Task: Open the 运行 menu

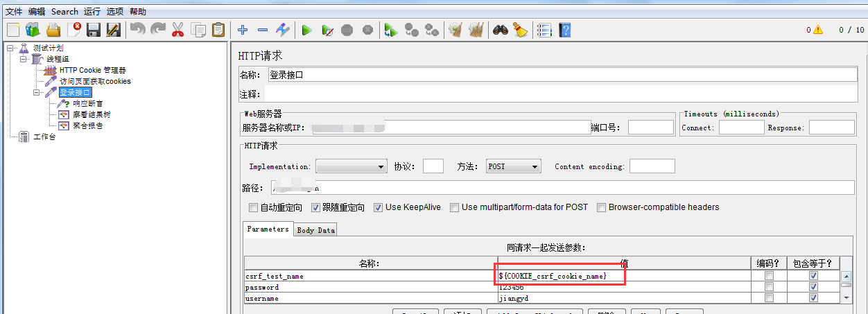Action: 92,11
